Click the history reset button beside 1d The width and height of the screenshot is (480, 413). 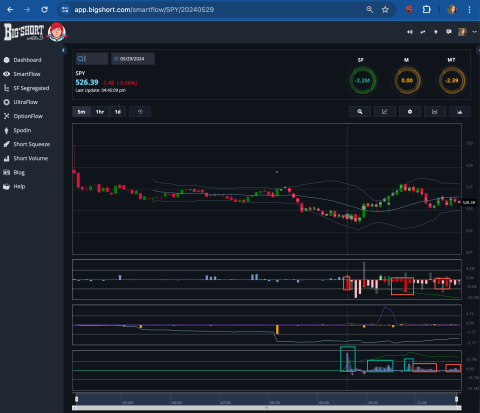tap(140, 112)
